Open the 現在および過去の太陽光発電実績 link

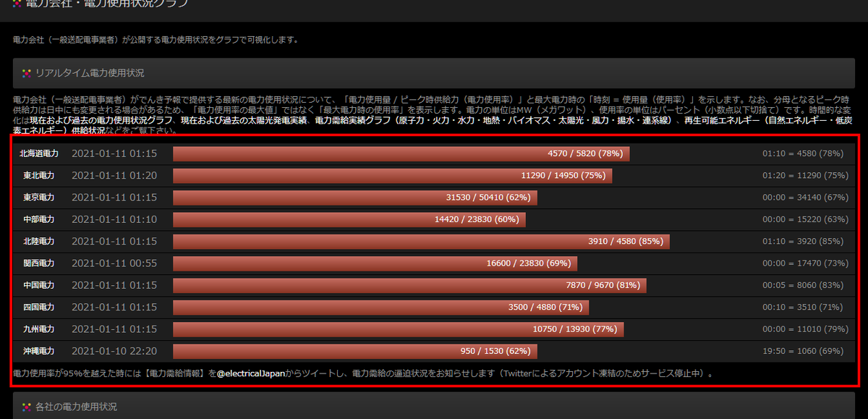pyautogui.click(x=244, y=119)
